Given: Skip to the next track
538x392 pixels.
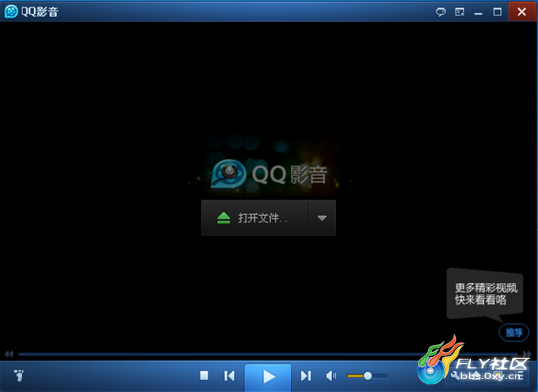Looking at the screenshot, I should coord(306,376).
